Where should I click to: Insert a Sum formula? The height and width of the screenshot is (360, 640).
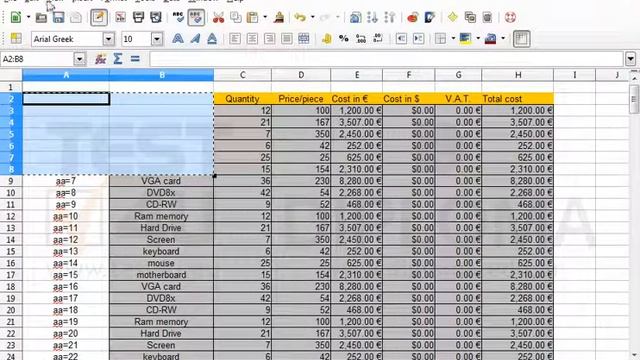(118, 59)
